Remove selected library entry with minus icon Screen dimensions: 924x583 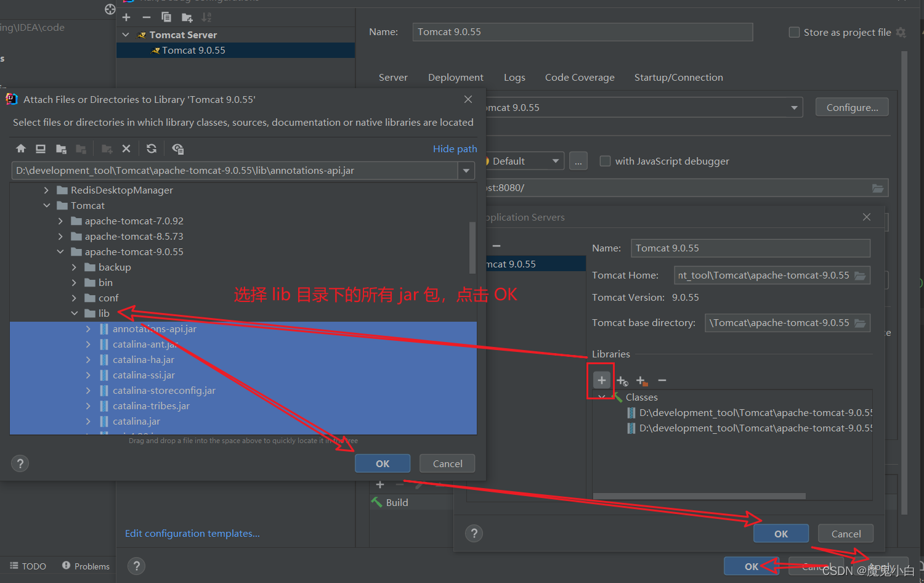(x=662, y=381)
